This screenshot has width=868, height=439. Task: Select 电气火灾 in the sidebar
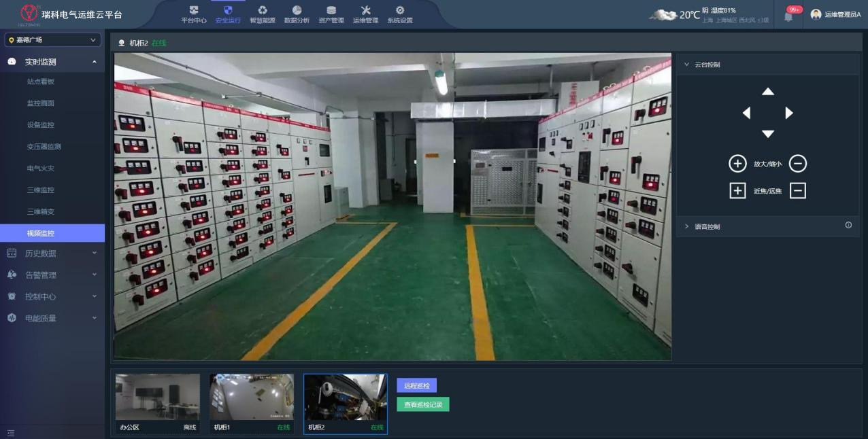tap(41, 168)
